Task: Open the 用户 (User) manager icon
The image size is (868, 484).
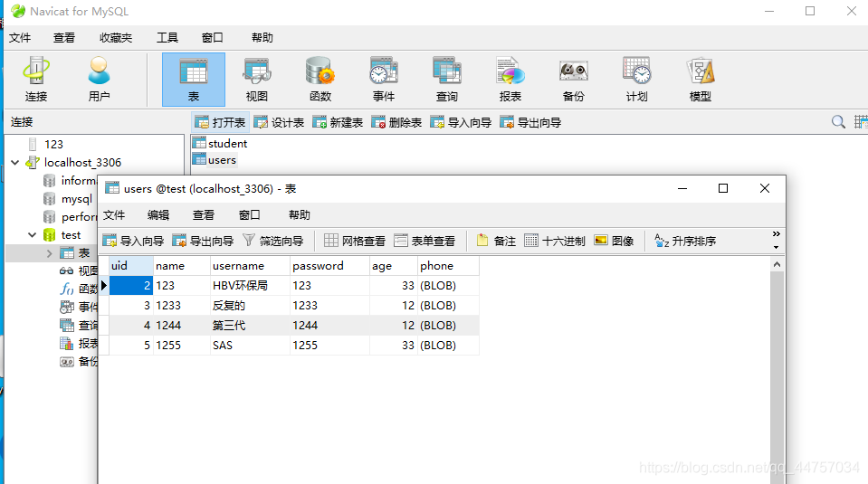Action: click(99, 80)
